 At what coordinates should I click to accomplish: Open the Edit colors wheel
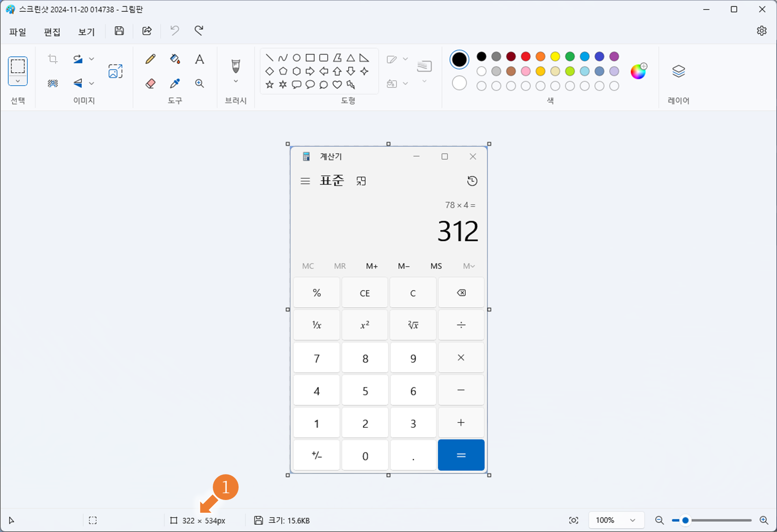point(638,71)
